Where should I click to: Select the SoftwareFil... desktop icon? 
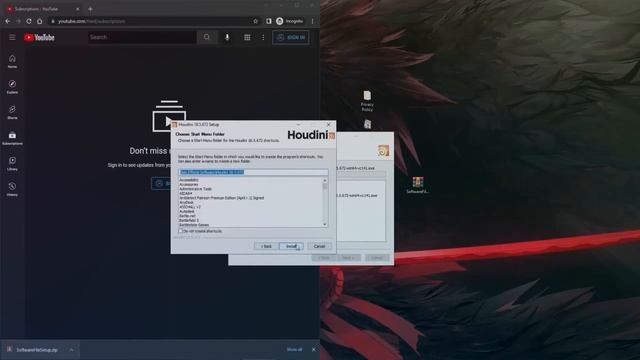pos(418,185)
